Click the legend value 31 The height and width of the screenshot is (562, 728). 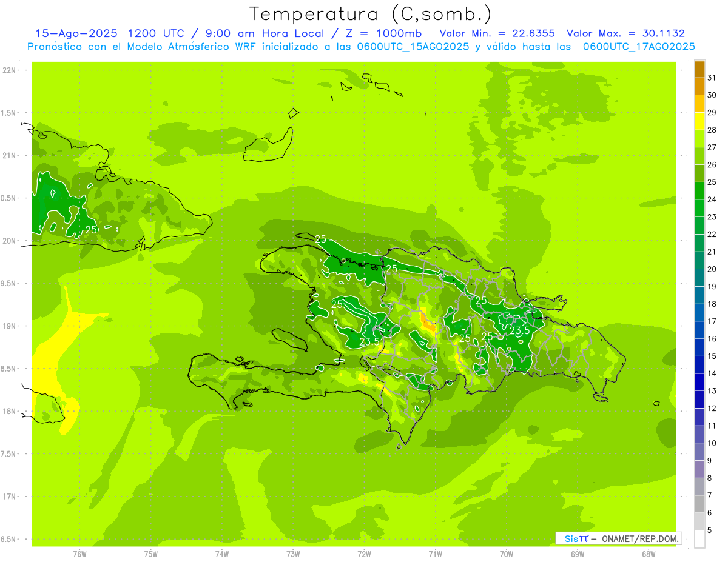(712, 78)
